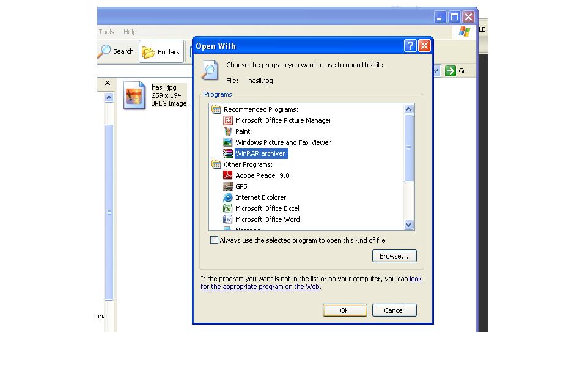588x374 pixels.
Task: Click the Internet Explorer icon
Action: tap(227, 197)
